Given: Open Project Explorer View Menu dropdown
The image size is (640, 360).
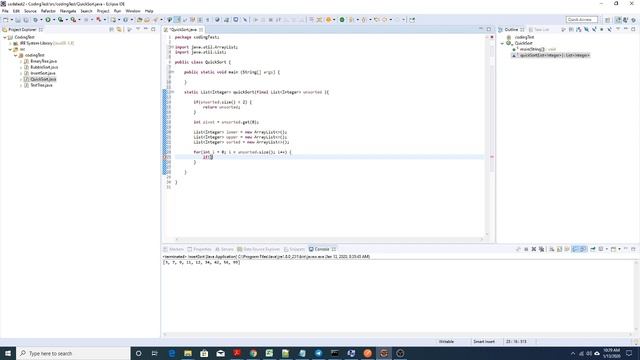Looking at the screenshot, I should (x=138, y=29).
